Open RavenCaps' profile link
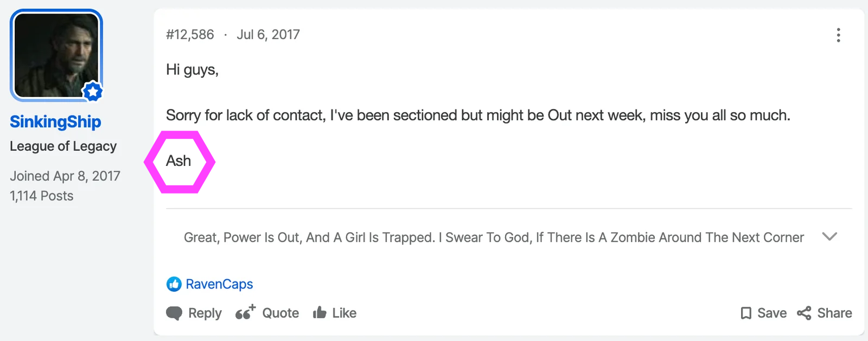868x341 pixels. coord(219,284)
